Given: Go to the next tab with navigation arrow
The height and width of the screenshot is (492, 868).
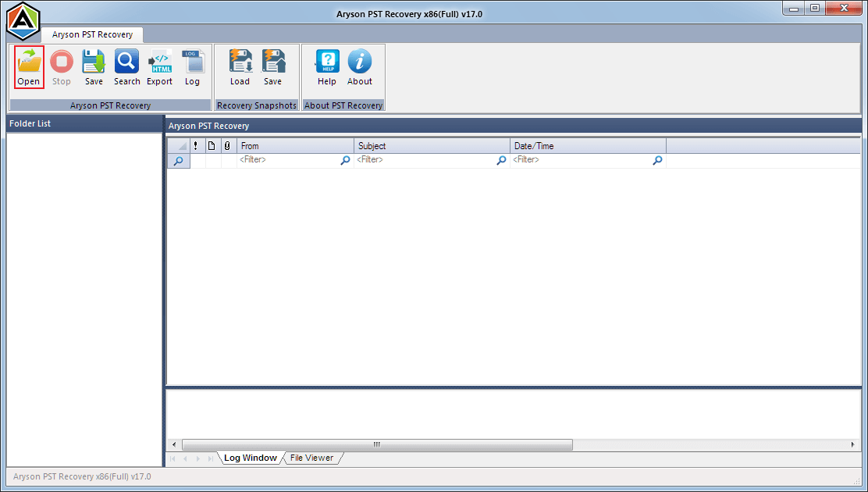Looking at the screenshot, I should point(197,458).
